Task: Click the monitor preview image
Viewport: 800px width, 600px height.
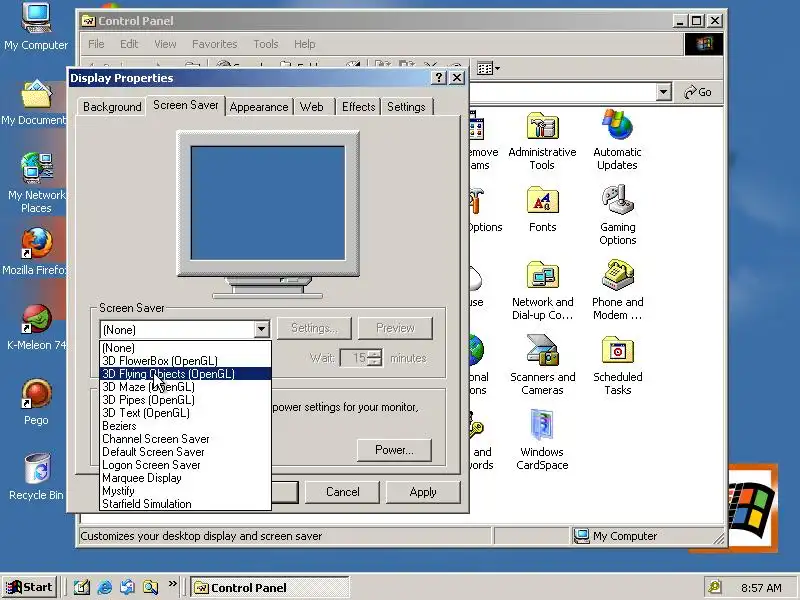Action: [x=268, y=215]
